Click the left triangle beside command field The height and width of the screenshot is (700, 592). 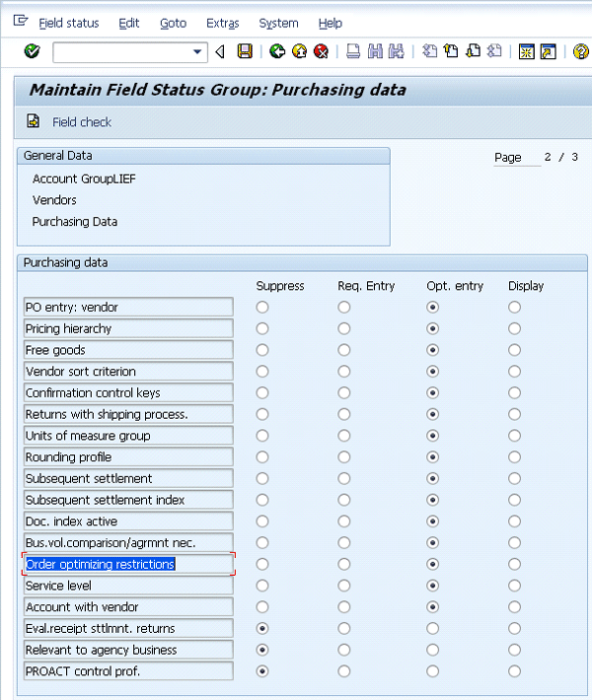(220, 52)
